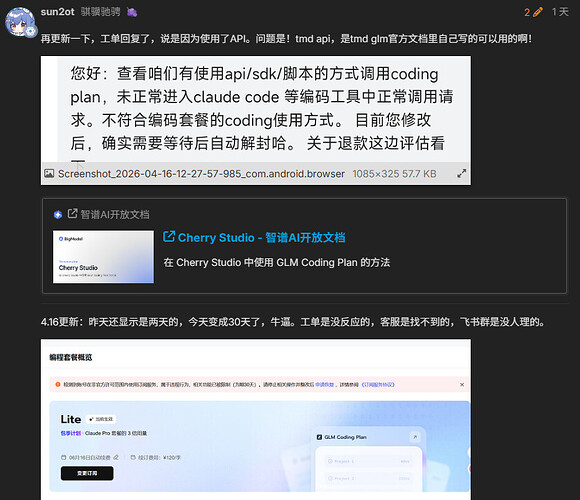Image resolution: width=580 pixels, height=500 pixels.
Task: Click the arrow icon on the GLM Coding Plan card
Action: 415,437
